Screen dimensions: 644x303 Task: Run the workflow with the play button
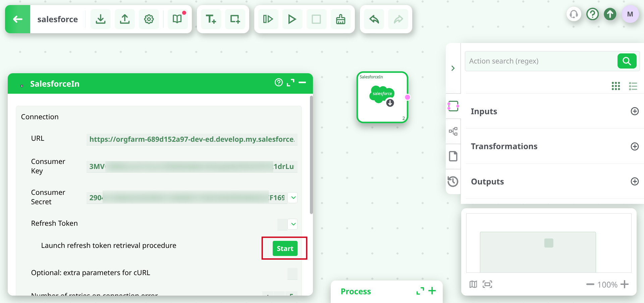pos(292,19)
